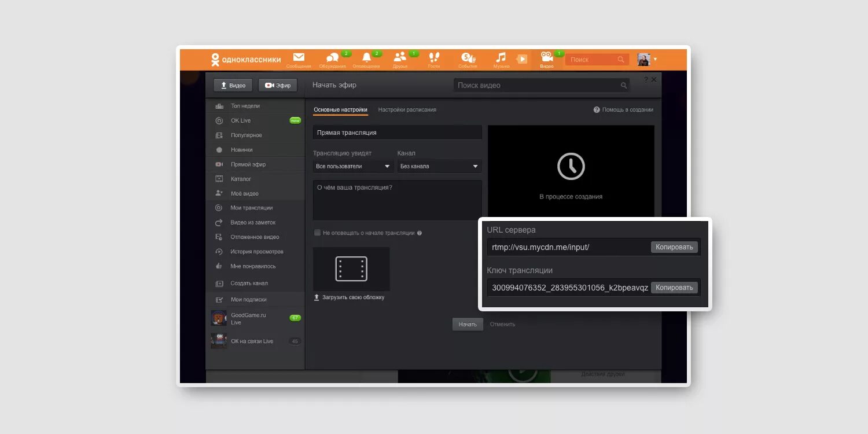The width and height of the screenshot is (868, 434).
Task: Open Обсуждения chat bubble icon
Action: (332, 58)
